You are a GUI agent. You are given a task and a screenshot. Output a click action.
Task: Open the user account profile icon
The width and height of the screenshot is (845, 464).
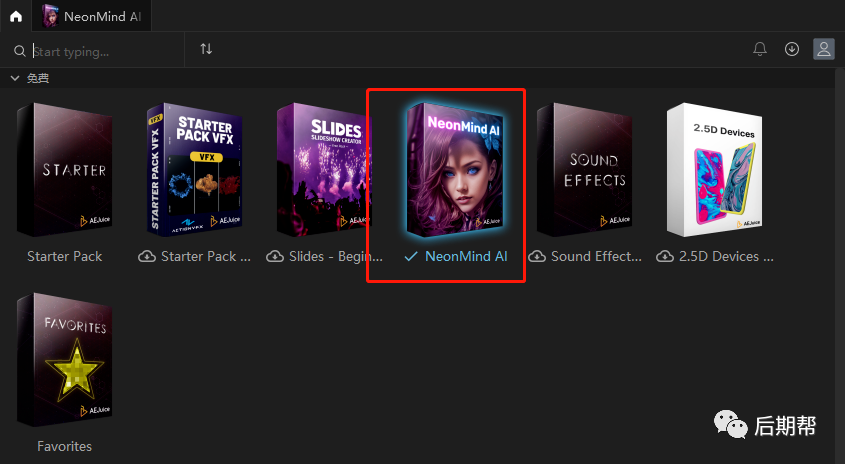[823, 49]
